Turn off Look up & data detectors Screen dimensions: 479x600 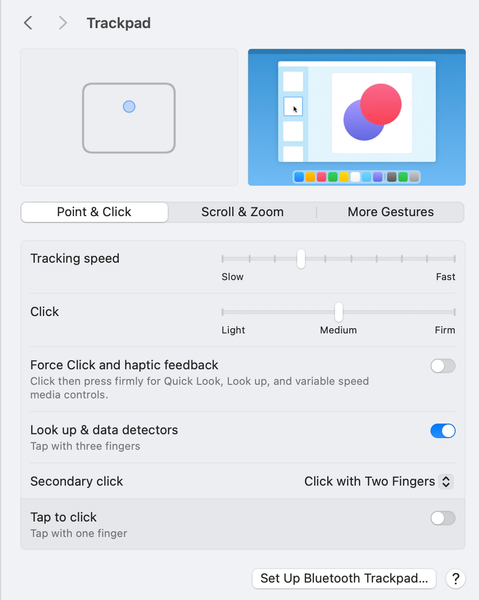pos(443,431)
